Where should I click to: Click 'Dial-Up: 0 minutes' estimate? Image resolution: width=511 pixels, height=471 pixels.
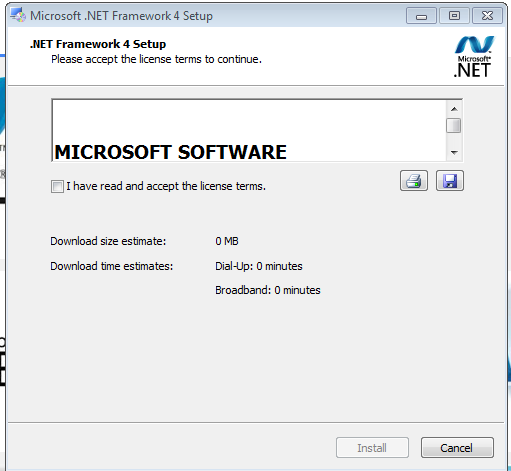click(259, 266)
